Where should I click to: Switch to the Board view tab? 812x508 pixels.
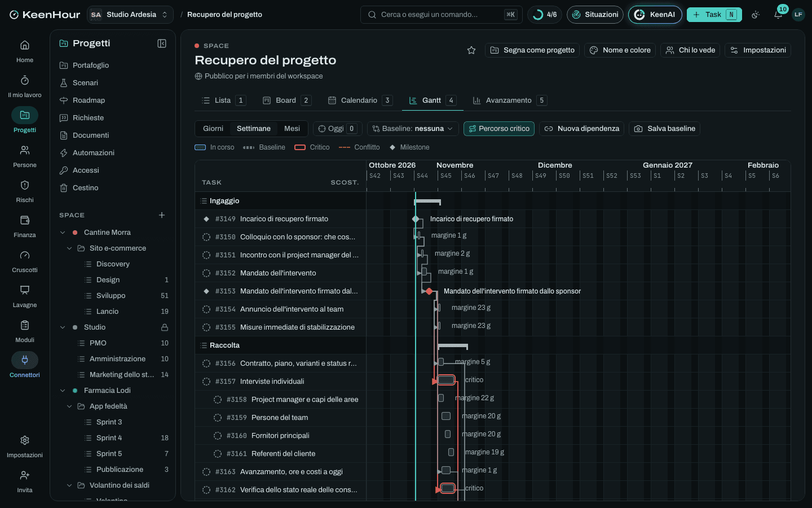286,100
